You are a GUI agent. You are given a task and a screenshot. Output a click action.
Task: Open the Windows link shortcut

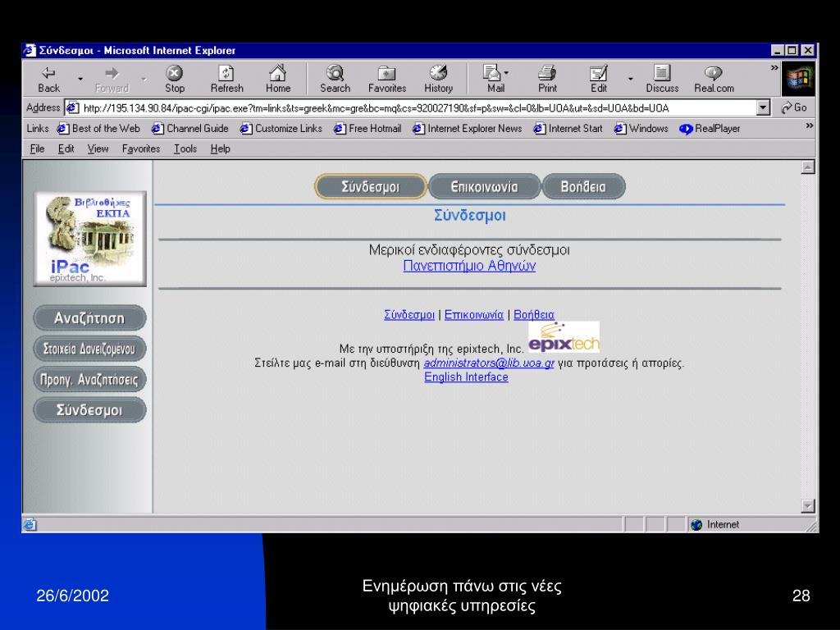click(x=641, y=129)
